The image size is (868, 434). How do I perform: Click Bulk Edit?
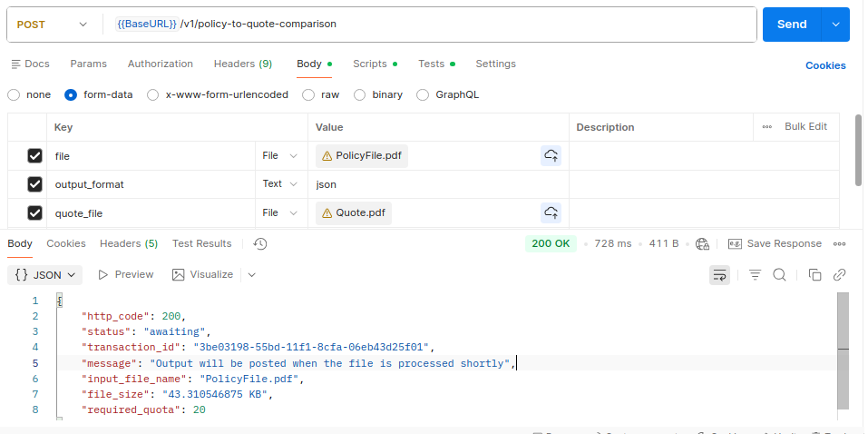click(x=806, y=127)
